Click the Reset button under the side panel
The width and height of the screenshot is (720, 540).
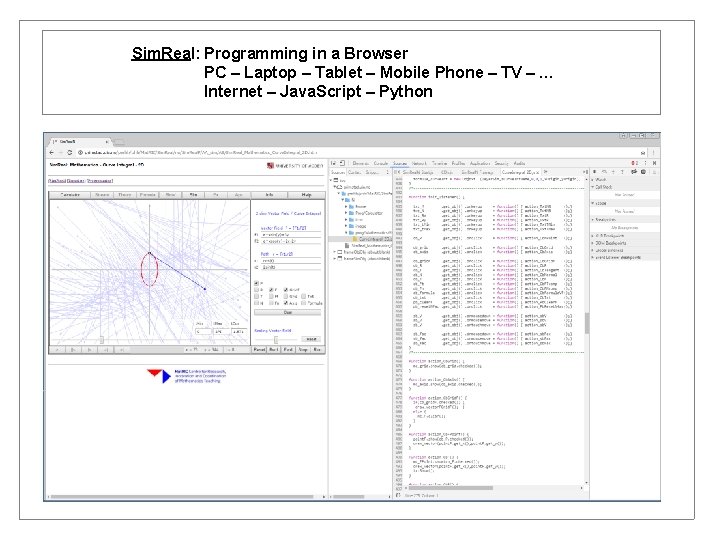pyautogui.click(x=259, y=349)
